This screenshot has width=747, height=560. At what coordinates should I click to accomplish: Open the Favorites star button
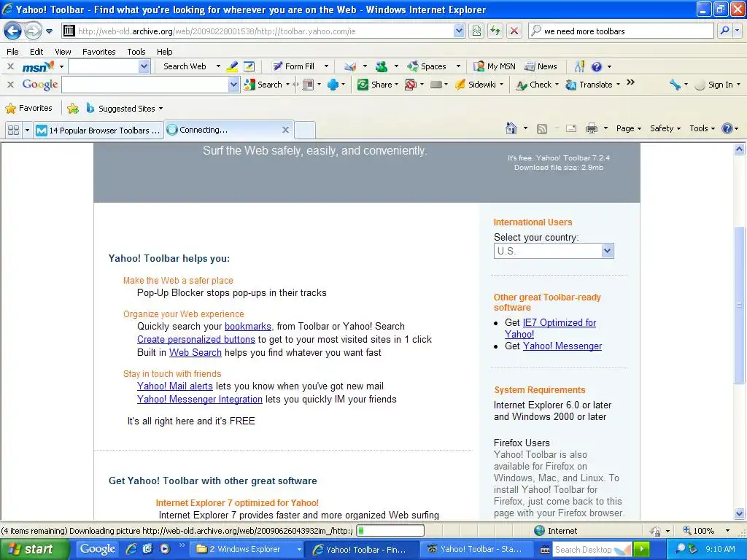(x=28, y=109)
